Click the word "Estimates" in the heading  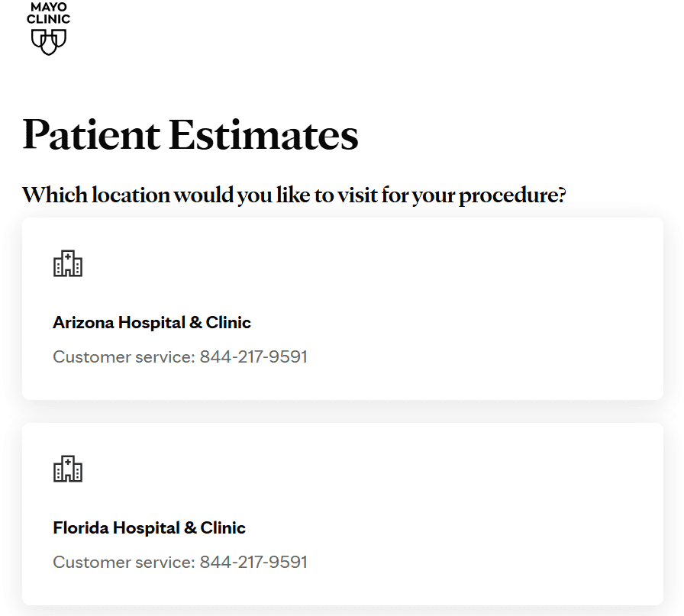[263, 135]
